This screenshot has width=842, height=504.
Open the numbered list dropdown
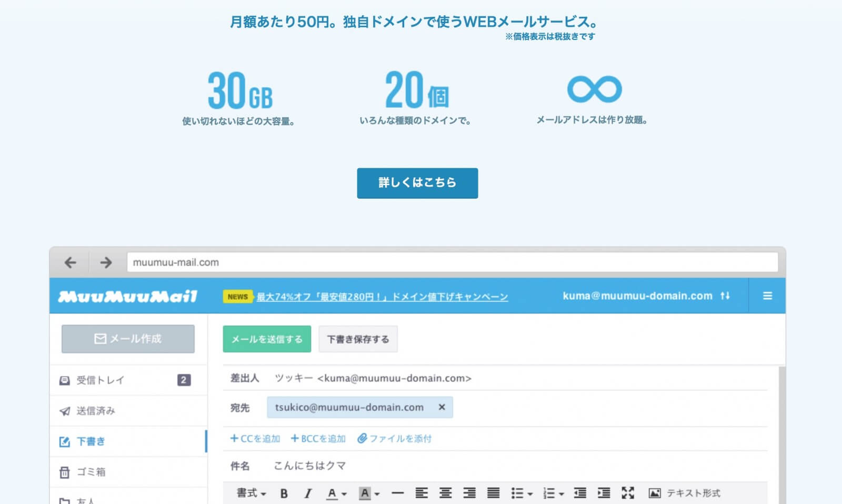pos(554,493)
